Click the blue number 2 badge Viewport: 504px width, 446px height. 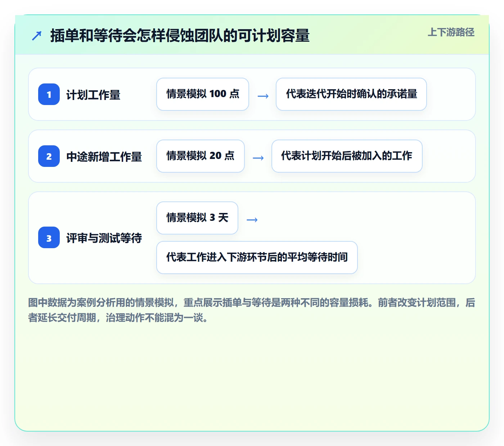click(49, 156)
